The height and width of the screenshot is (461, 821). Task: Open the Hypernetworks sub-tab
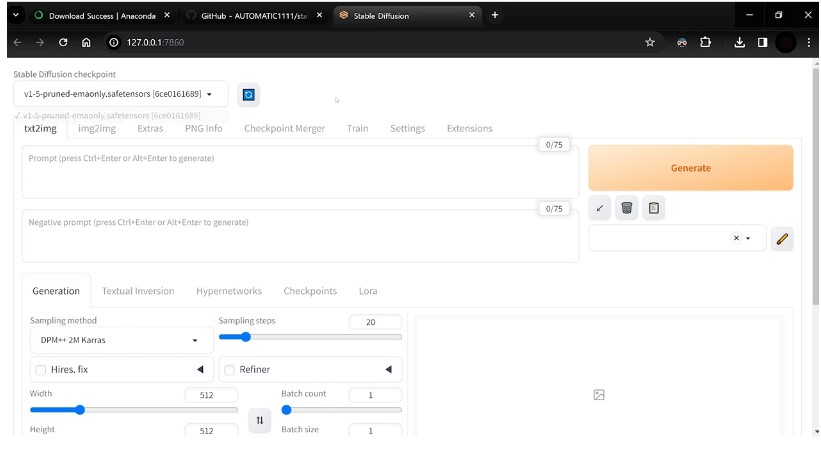pyautogui.click(x=229, y=291)
